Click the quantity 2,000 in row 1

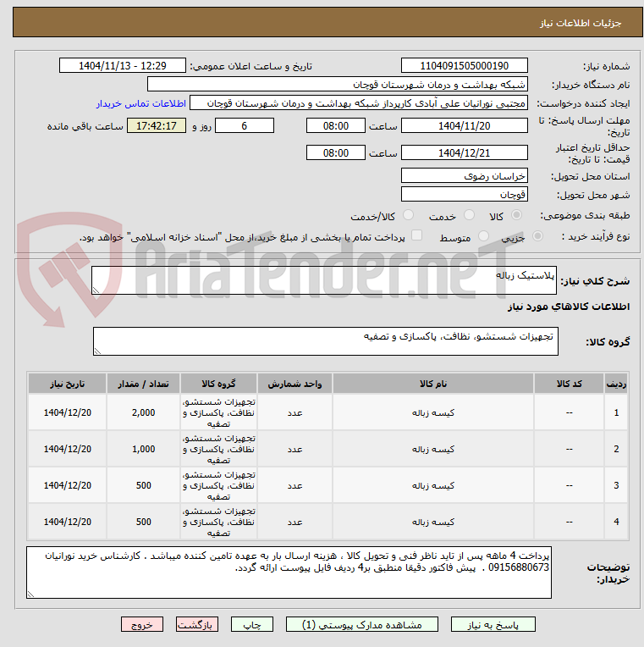[144, 412]
